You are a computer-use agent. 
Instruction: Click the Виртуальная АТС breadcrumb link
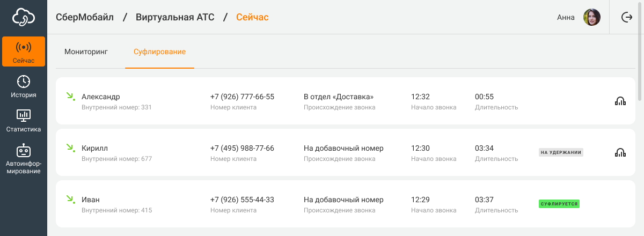[175, 17]
